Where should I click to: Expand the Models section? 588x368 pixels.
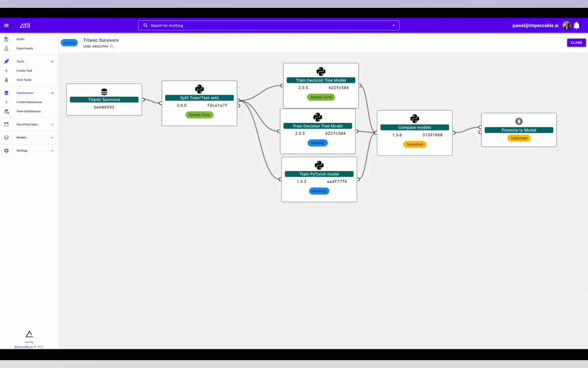click(52, 137)
